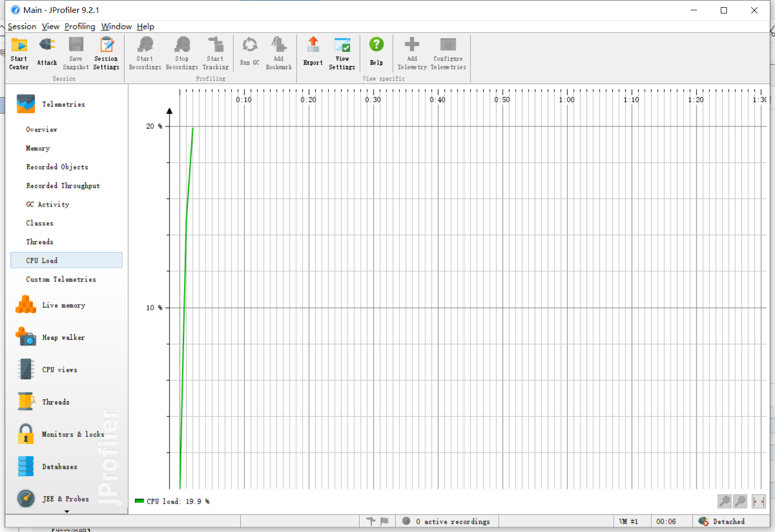Click Save Snapshot in the toolbar
This screenshot has width=775, height=532.
pos(76,53)
